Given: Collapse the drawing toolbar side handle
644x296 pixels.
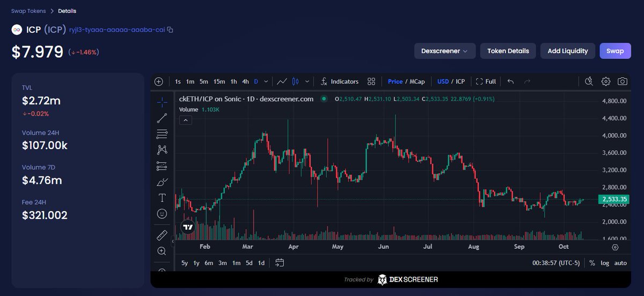Looking at the screenshot, I should click(x=173, y=242).
